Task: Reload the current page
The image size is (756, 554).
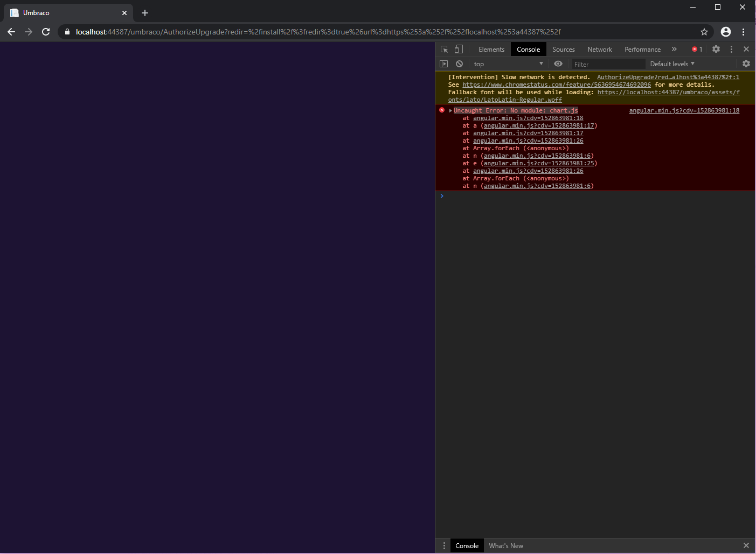Action: [46, 32]
